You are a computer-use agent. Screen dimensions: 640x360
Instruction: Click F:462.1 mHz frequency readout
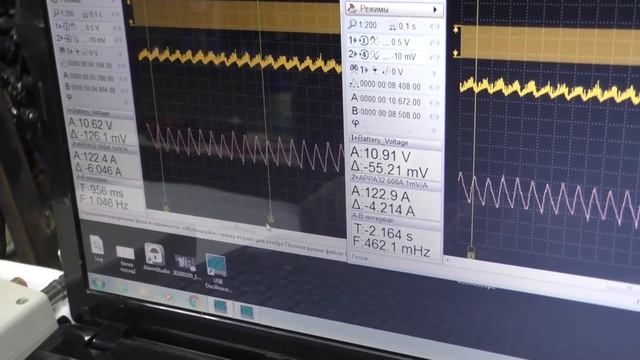pos(391,246)
